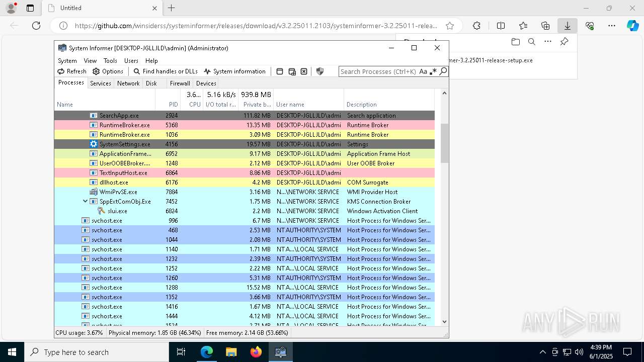
Task: Open Options from the toolbar
Action: click(108, 71)
